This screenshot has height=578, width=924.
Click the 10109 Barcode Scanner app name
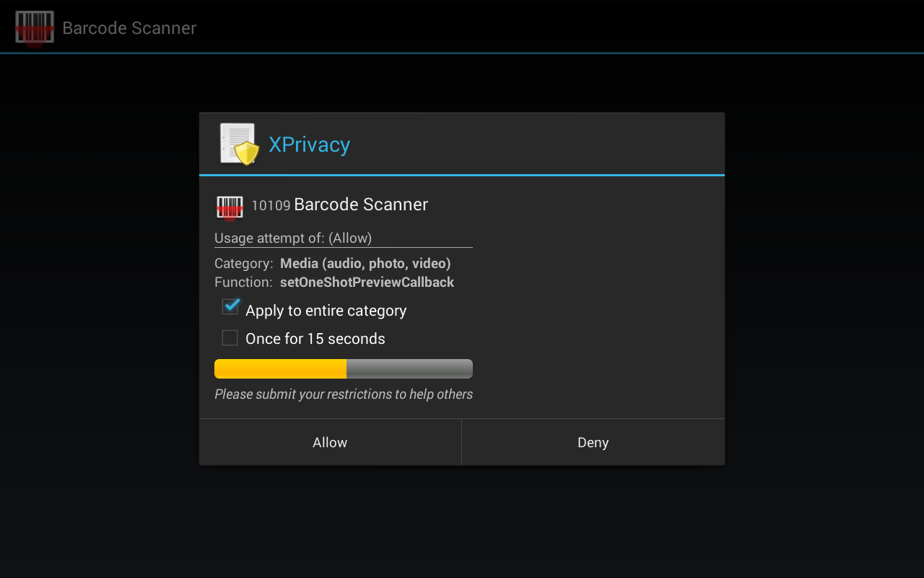(x=340, y=205)
